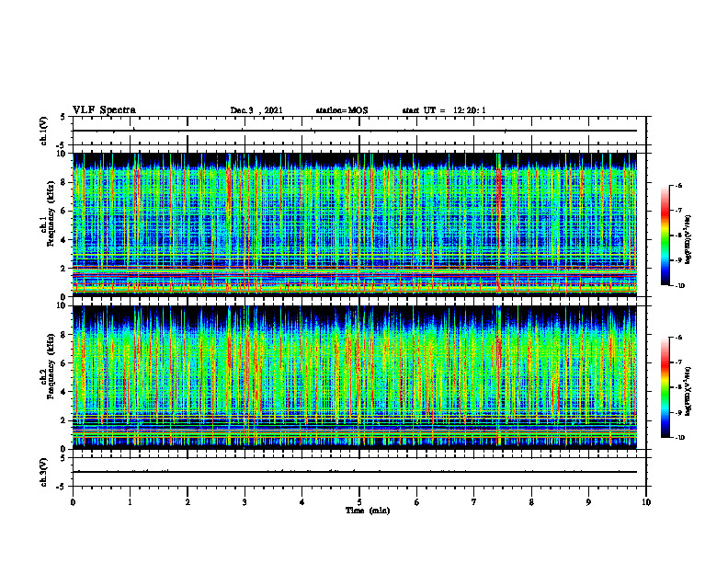Image resolution: width=728 pixels, height=563 pixels.
Task: Click time axis tick label "9"
Action: [x=588, y=502]
